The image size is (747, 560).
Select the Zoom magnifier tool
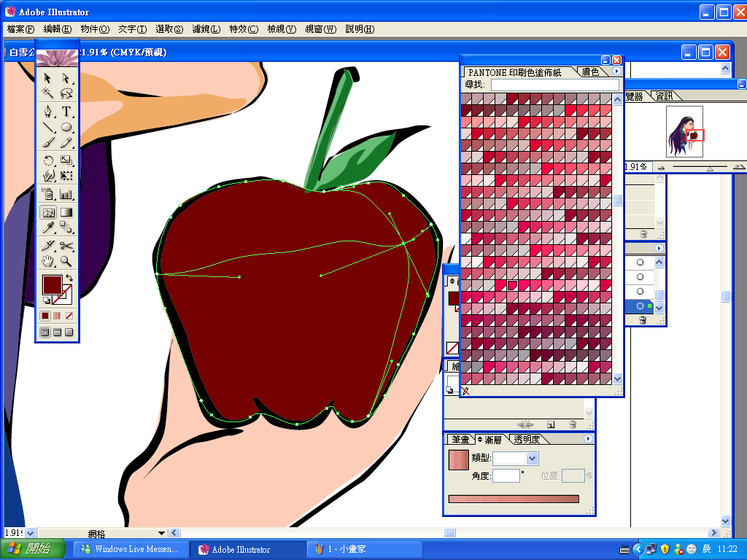coord(66,261)
